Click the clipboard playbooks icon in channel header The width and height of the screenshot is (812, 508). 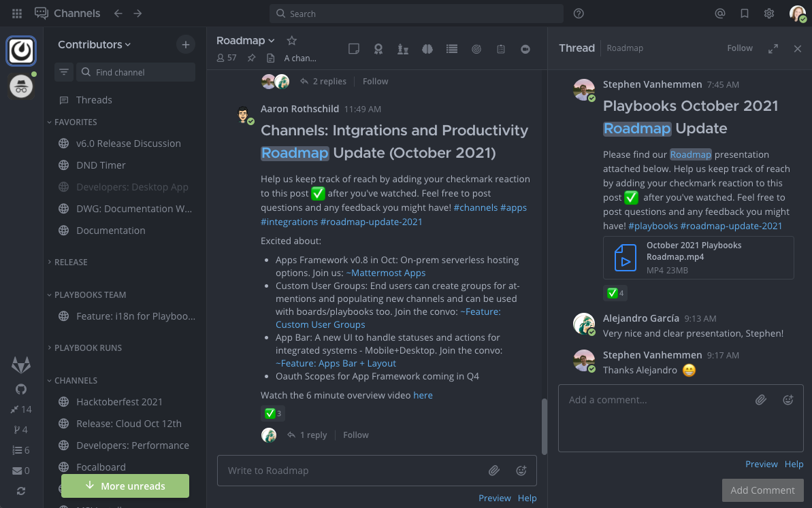click(500, 49)
